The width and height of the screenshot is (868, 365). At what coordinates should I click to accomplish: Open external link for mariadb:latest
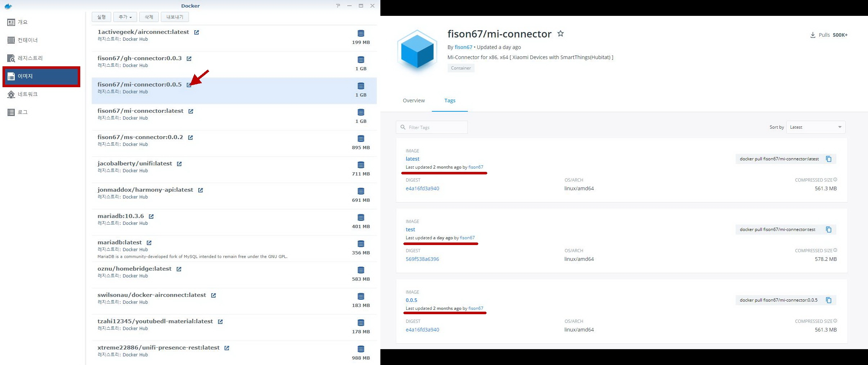[149, 243]
